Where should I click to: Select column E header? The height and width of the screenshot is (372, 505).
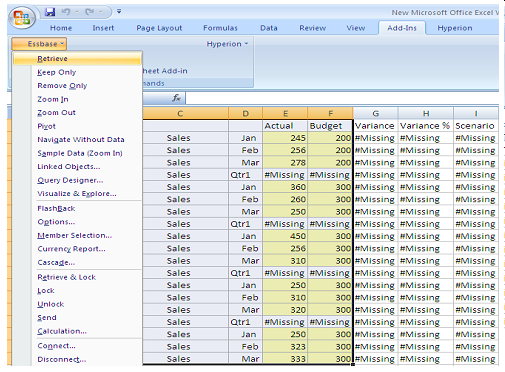click(x=285, y=114)
